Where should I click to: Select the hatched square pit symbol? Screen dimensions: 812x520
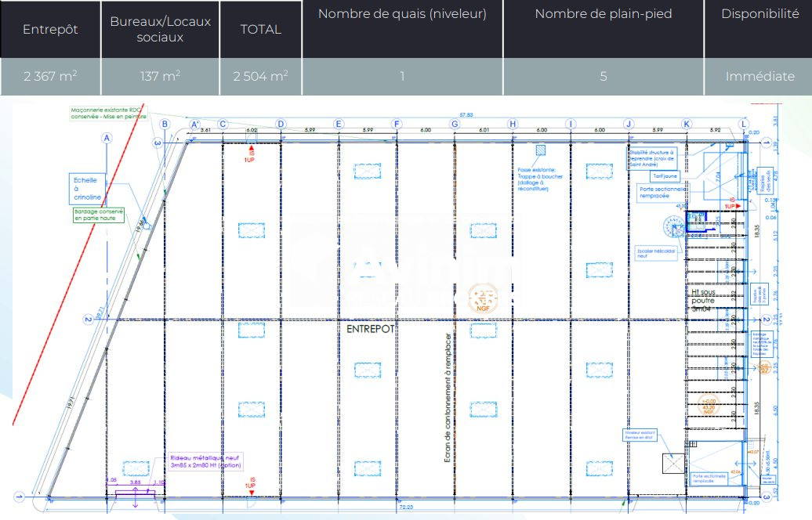540,150
